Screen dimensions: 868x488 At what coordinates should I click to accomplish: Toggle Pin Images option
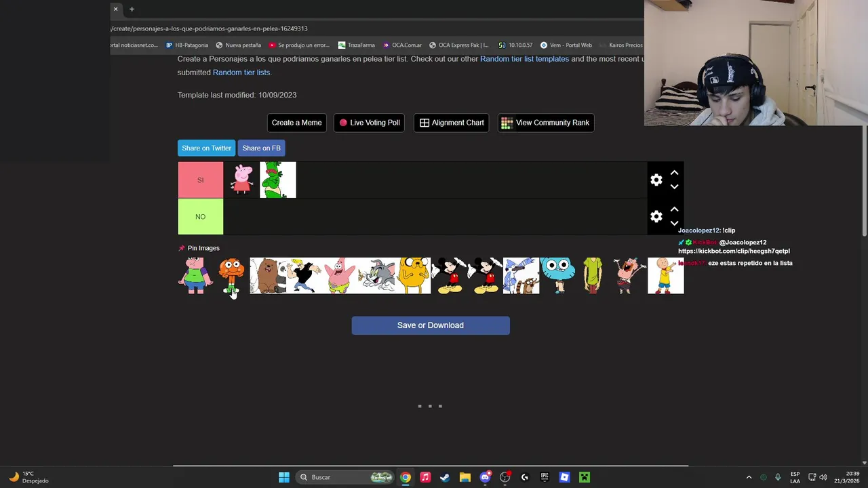click(x=199, y=248)
